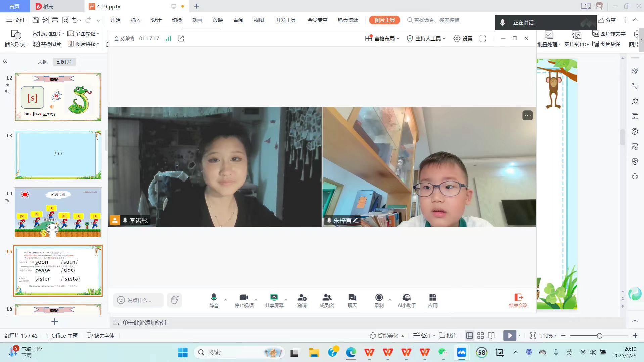Click the zoom slider handle
Viewport: 644px width, 362px height.
(x=599, y=335)
